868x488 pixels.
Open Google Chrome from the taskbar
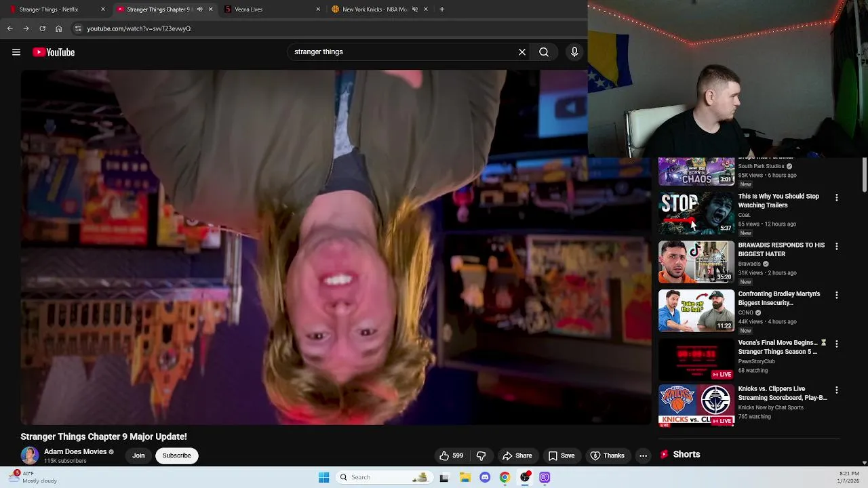pyautogui.click(x=505, y=477)
